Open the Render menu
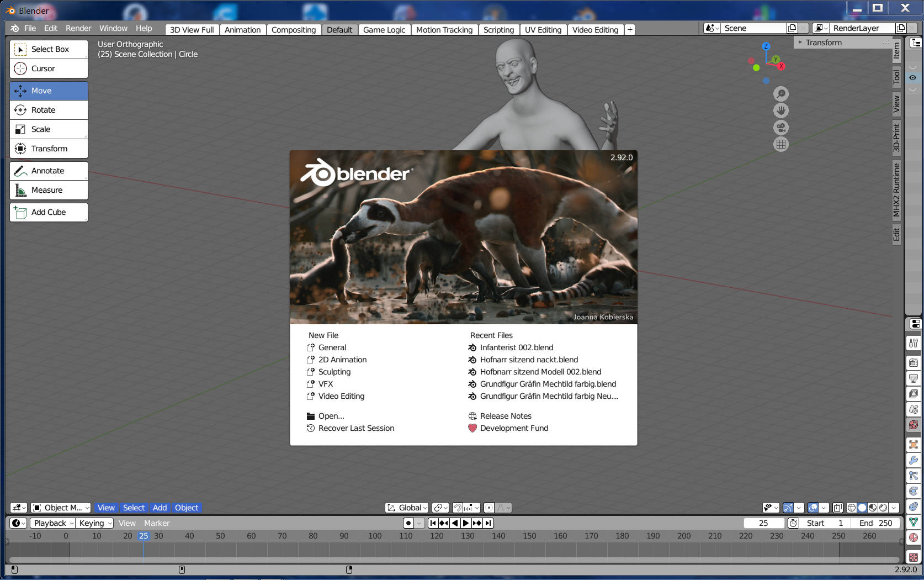Screen dimensions: 924x580 (x=78, y=28)
